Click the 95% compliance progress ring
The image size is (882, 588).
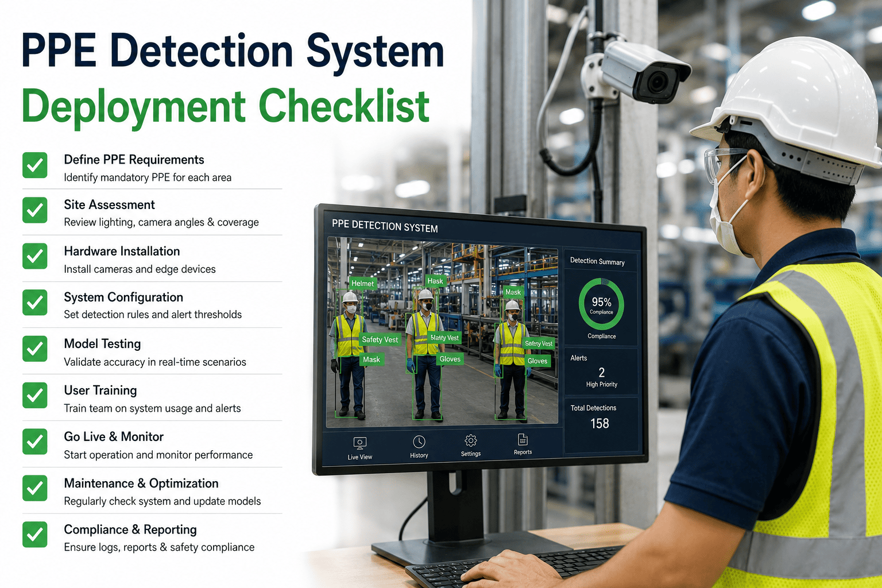(601, 304)
